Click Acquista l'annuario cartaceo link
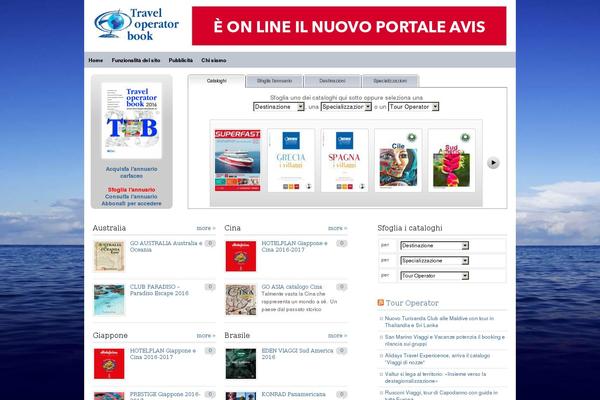 coord(132,172)
